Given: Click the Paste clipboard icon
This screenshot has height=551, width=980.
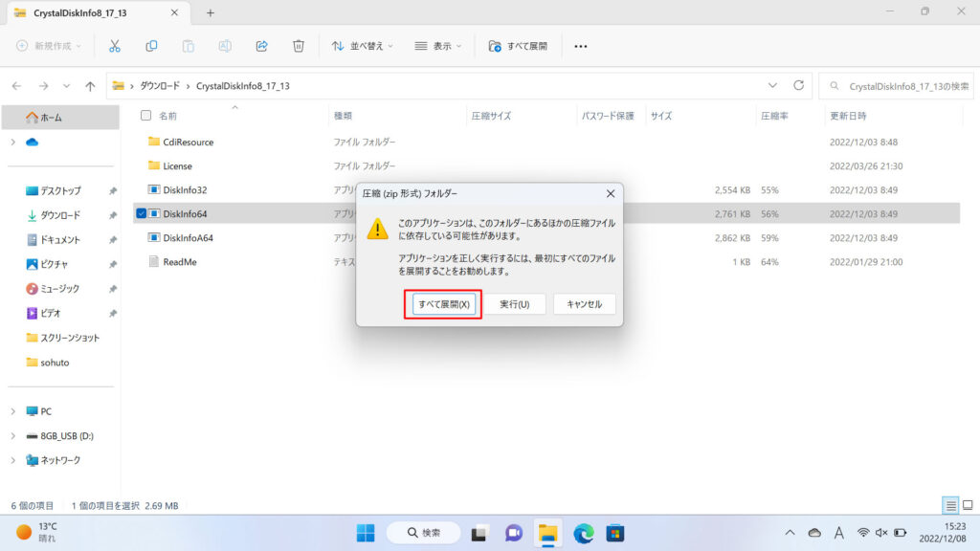Looking at the screenshot, I should pos(188,46).
